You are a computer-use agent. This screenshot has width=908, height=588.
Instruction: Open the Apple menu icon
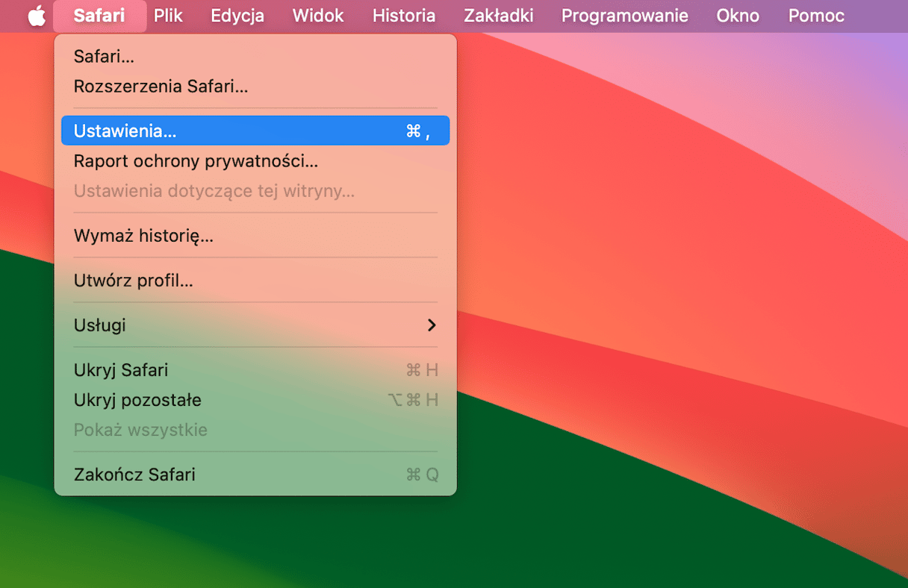tap(37, 16)
